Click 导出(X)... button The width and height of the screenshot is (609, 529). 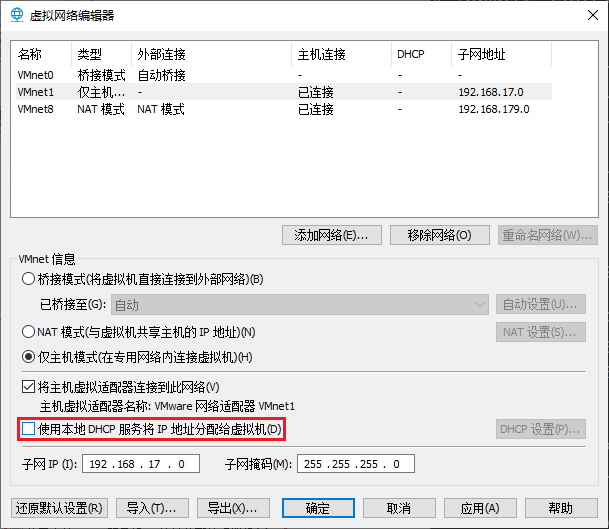click(233, 508)
